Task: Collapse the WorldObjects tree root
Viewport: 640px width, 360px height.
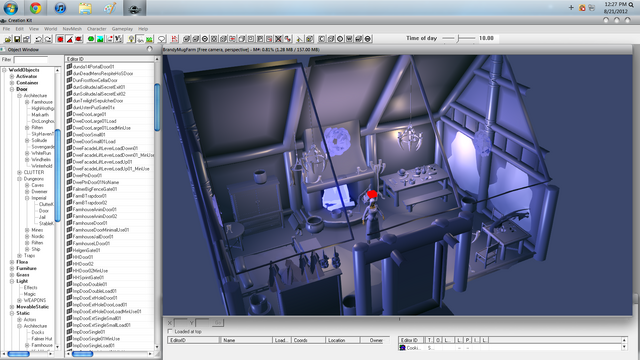Action: click(4, 70)
